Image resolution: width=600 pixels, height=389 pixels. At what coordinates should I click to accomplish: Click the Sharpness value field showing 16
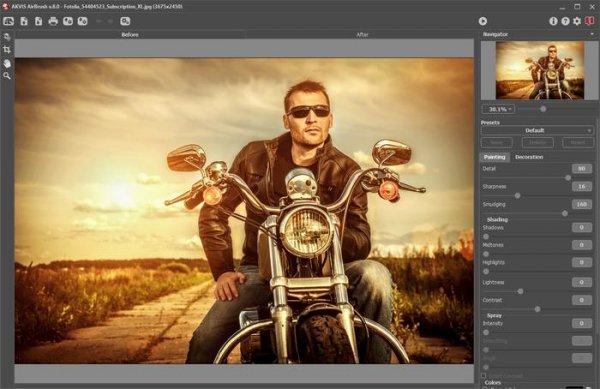pyautogui.click(x=582, y=186)
